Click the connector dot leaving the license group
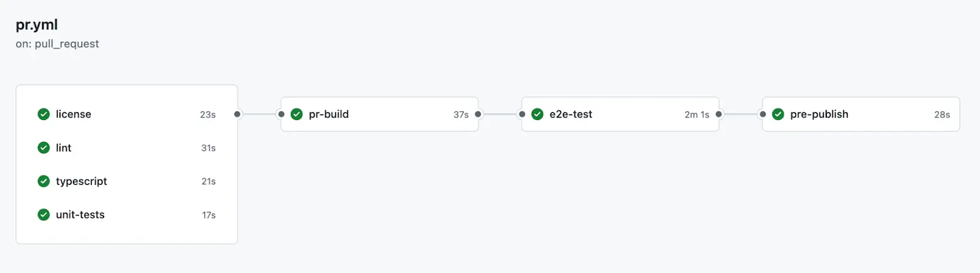This screenshot has width=980, height=273. pyautogui.click(x=237, y=114)
